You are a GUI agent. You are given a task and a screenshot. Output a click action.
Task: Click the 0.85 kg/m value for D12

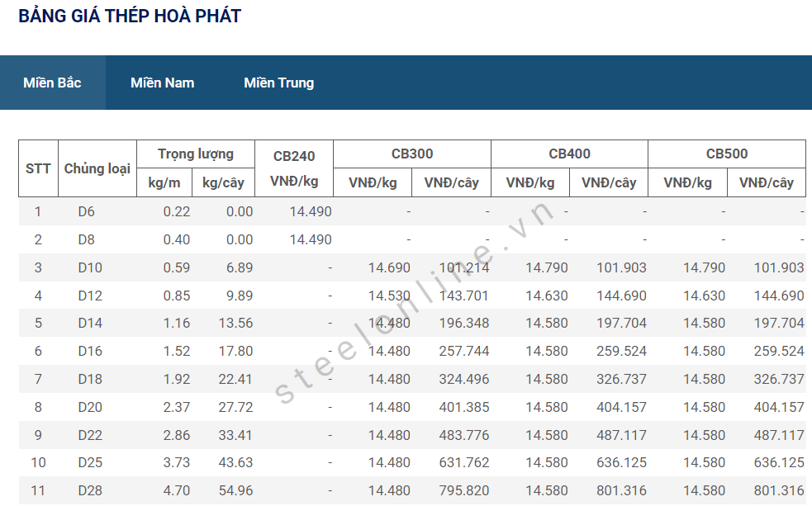coord(177,296)
